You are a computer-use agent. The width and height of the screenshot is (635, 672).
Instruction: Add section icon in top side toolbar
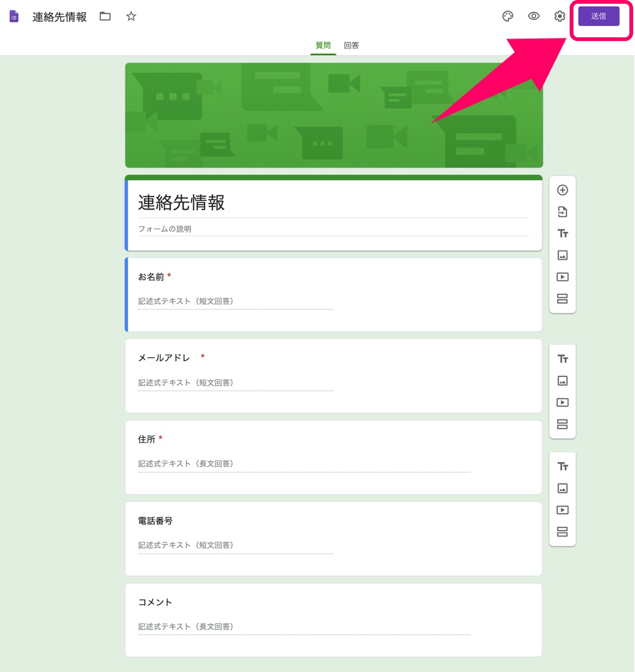(x=563, y=299)
